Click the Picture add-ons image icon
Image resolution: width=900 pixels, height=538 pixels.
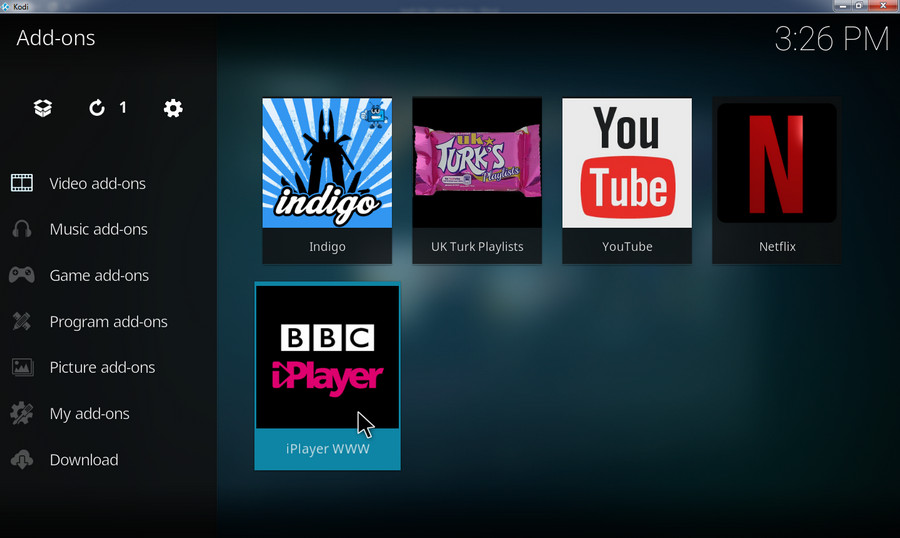tap(22, 367)
